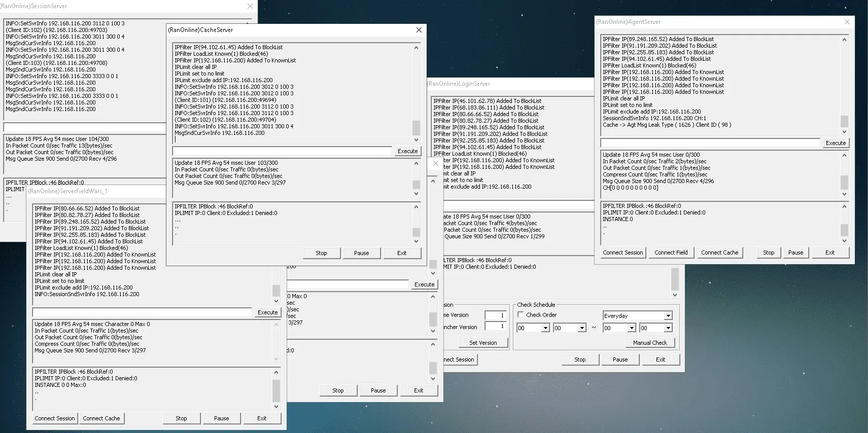Stop the CacheServer
Screen dimensions: 868x433
pyautogui.click(x=321, y=253)
